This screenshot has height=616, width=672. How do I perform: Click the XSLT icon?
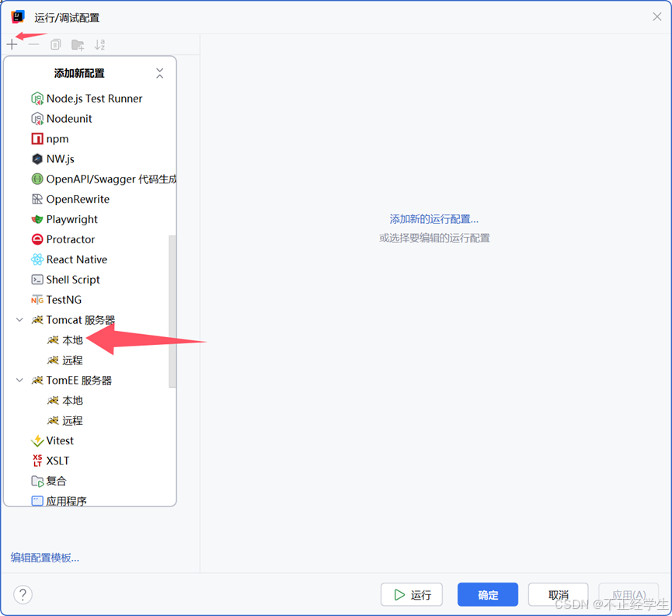(x=37, y=461)
